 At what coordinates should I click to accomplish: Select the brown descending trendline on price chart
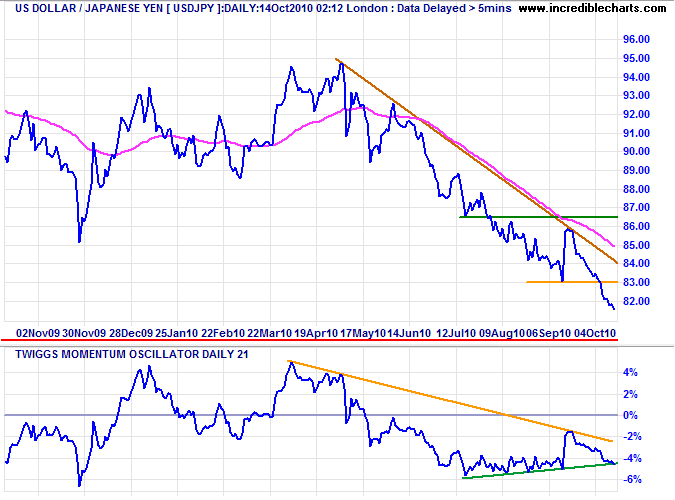coord(476,161)
